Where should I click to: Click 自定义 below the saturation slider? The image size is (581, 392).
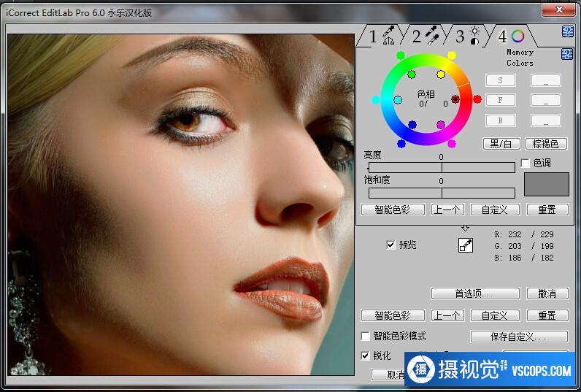pos(495,210)
